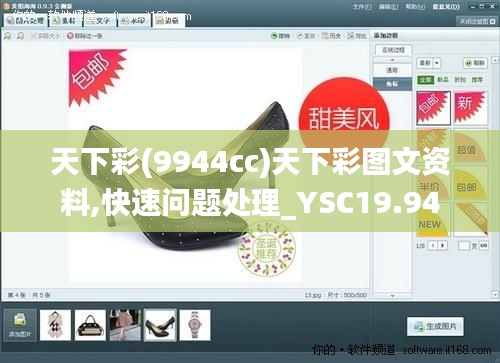
Task: Click the zoom in magnifier icon
Action: [7, 36]
